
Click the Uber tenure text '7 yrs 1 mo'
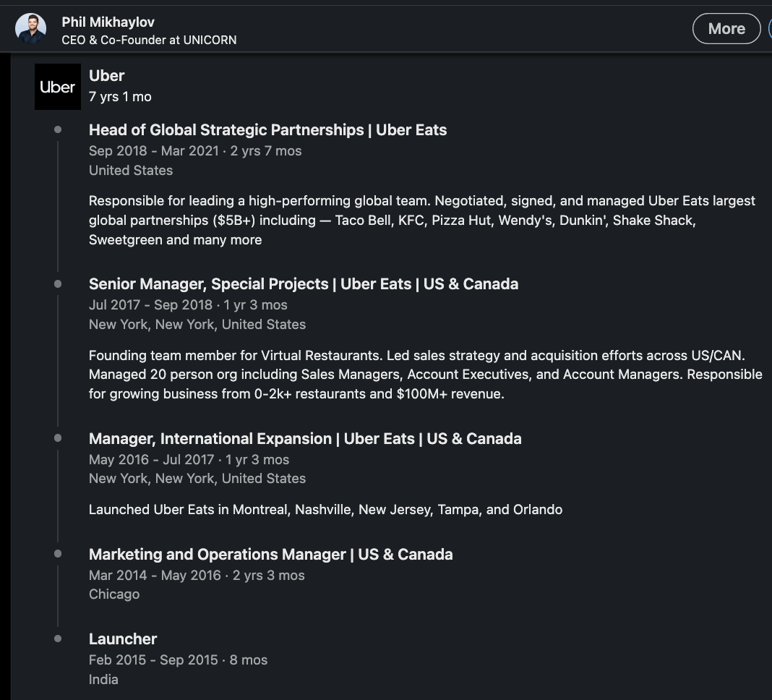point(120,96)
